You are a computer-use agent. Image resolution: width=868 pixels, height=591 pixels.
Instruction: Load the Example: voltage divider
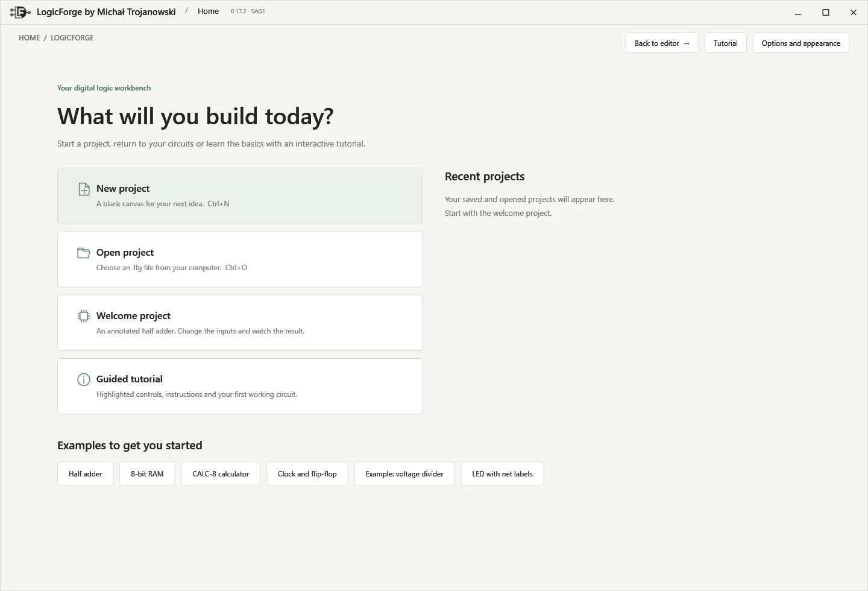click(404, 474)
